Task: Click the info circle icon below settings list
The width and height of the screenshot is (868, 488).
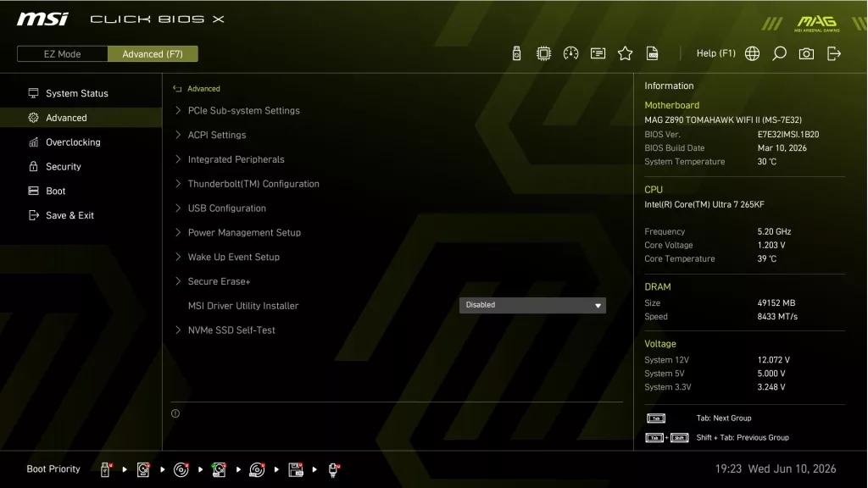Action: tap(175, 413)
